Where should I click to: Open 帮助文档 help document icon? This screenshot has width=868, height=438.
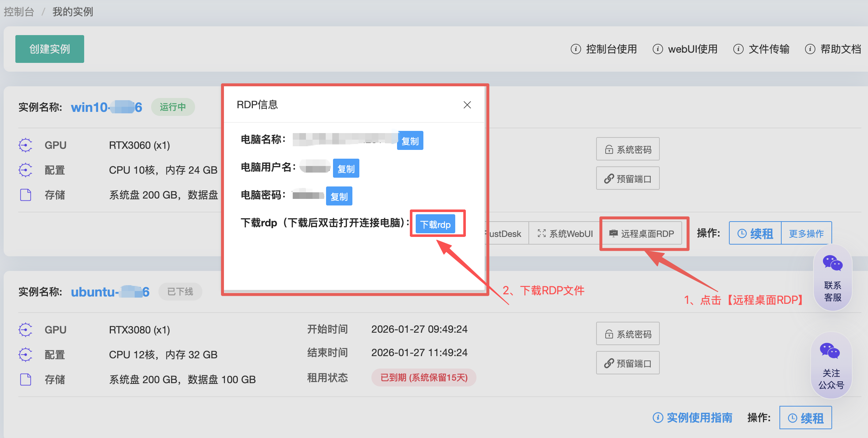click(810, 49)
